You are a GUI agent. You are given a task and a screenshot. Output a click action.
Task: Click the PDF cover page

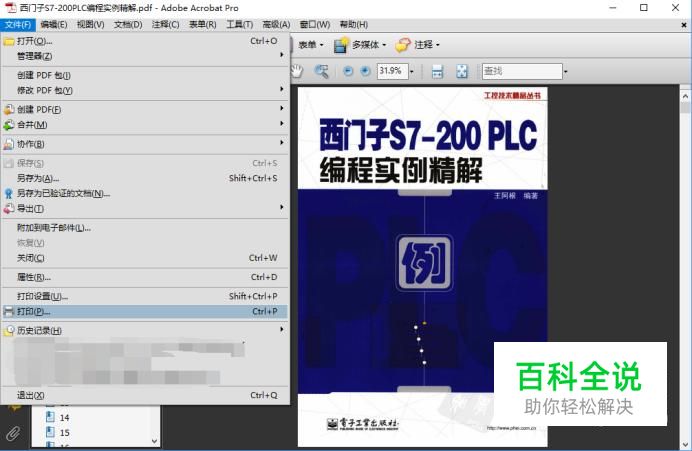(x=422, y=267)
